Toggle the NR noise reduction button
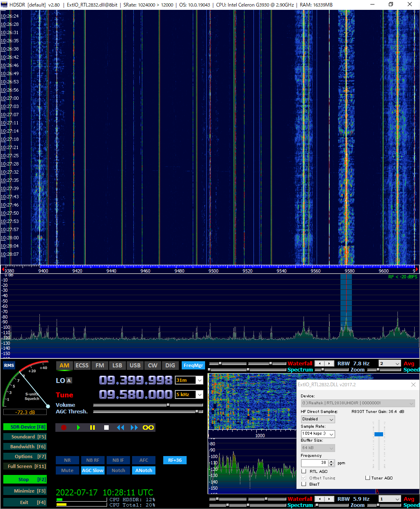 point(67,460)
